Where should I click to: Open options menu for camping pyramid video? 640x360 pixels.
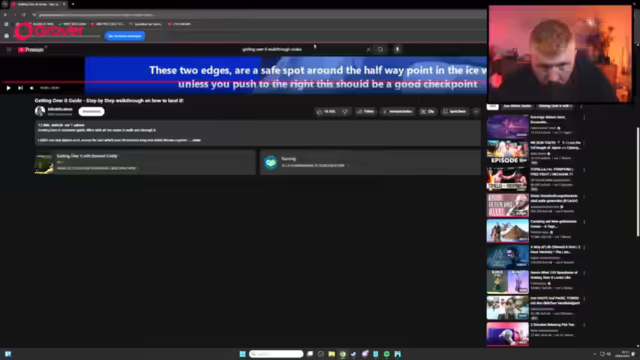[584, 222]
